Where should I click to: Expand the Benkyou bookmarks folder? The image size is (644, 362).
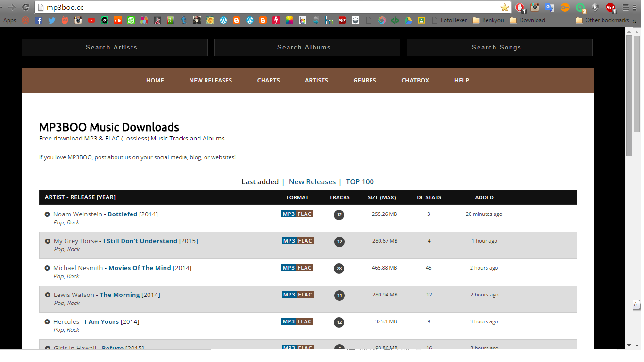point(487,20)
